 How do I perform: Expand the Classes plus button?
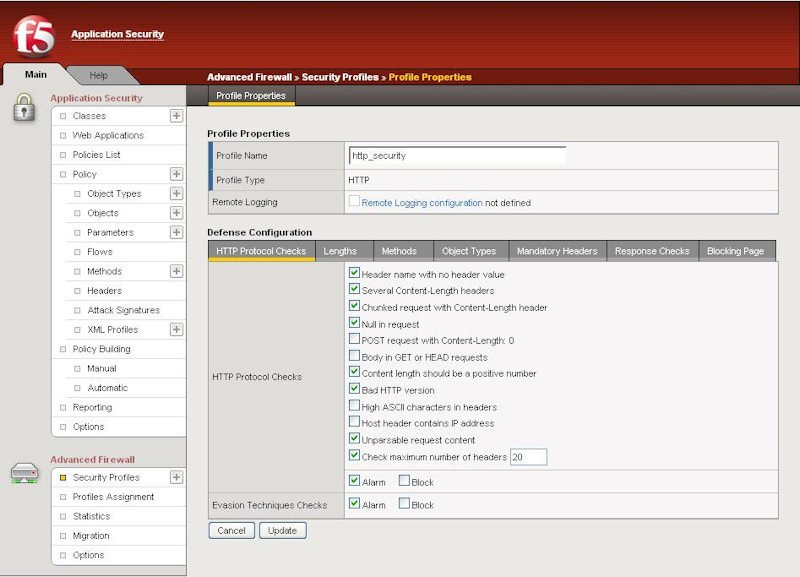[176, 116]
